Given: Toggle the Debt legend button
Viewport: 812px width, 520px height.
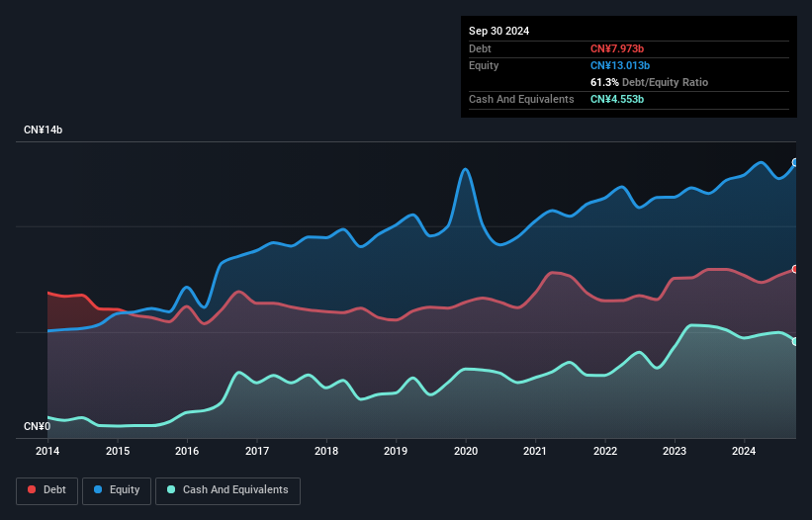Looking at the screenshot, I should click(x=47, y=490).
